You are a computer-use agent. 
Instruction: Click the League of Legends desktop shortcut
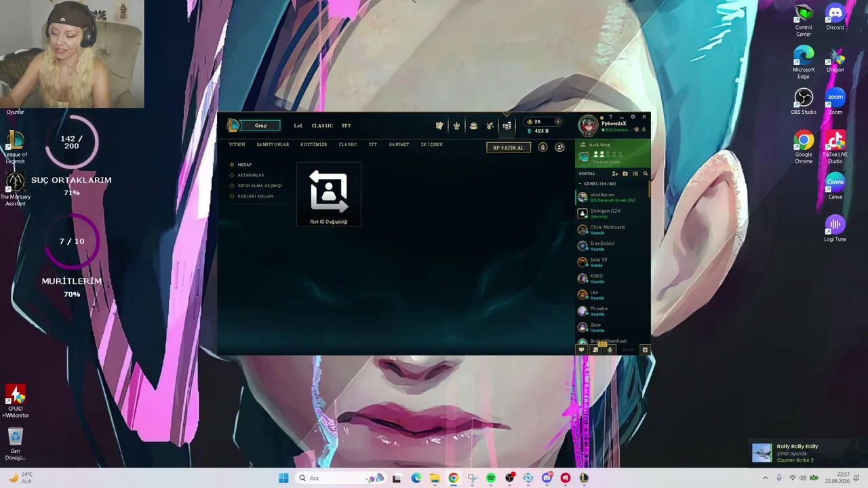click(15, 148)
